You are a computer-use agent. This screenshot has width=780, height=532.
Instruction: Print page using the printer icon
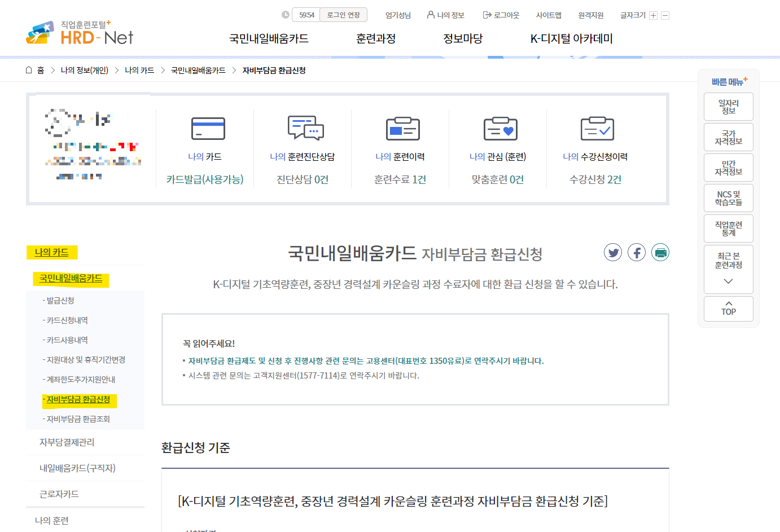660,252
